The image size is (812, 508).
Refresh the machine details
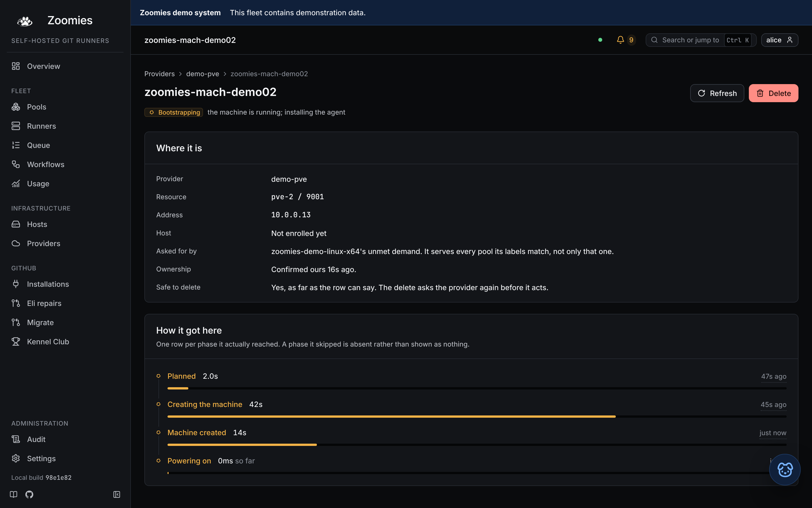click(717, 93)
